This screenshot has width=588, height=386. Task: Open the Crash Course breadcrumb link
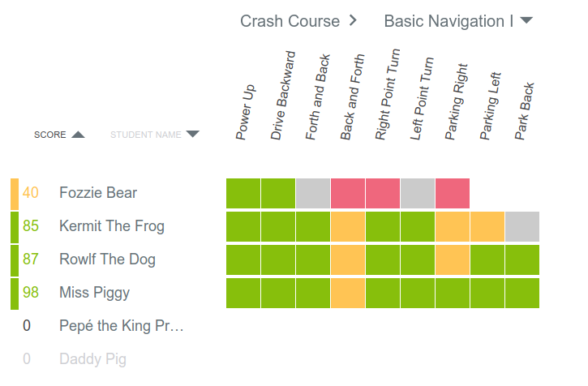point(290,21)
